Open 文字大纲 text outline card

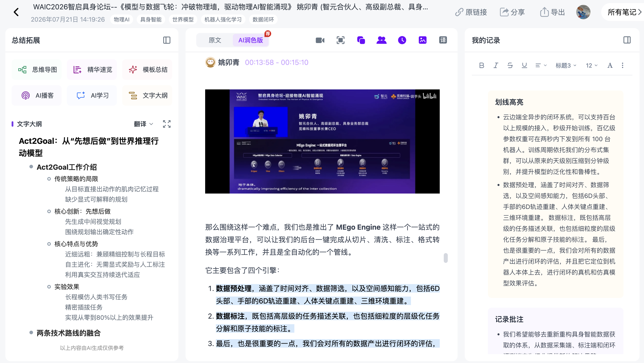[x=147, y=95]
